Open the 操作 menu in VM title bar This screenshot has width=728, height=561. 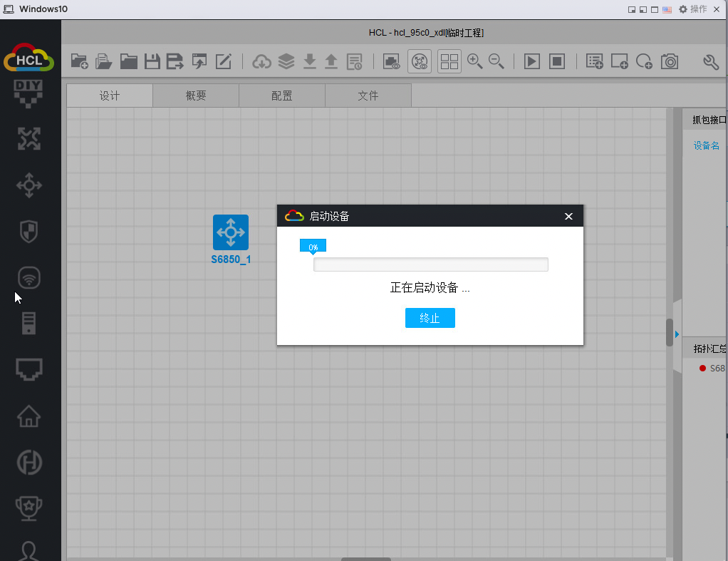click(x=692, y=9)
